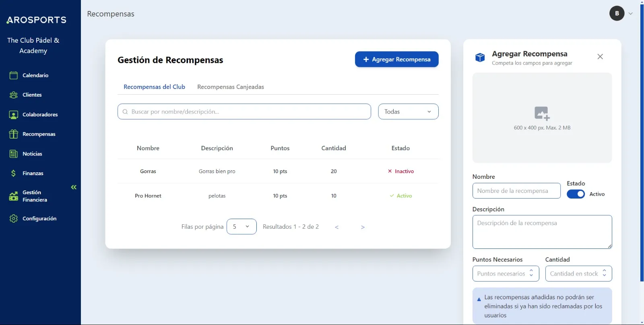Click the Finanzas dollar icon
The width and height of the screenshot is (644, 325).
click(x=14, y=173)
